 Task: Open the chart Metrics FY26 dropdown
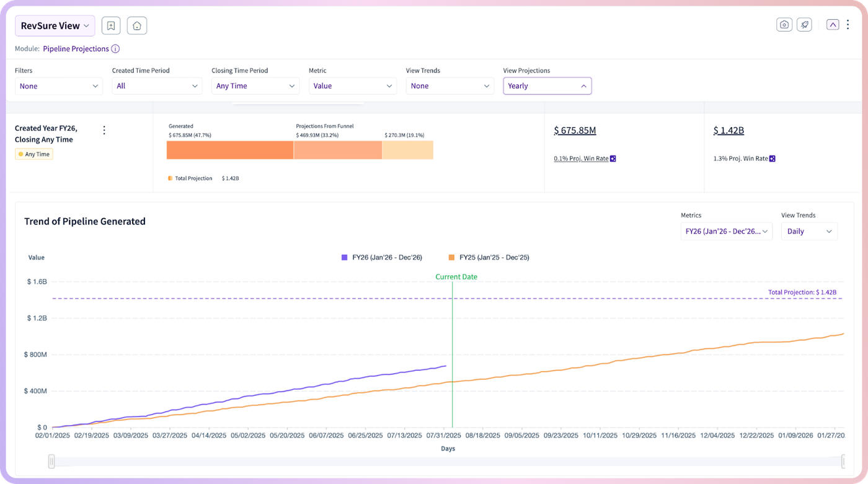click(727, 231)
